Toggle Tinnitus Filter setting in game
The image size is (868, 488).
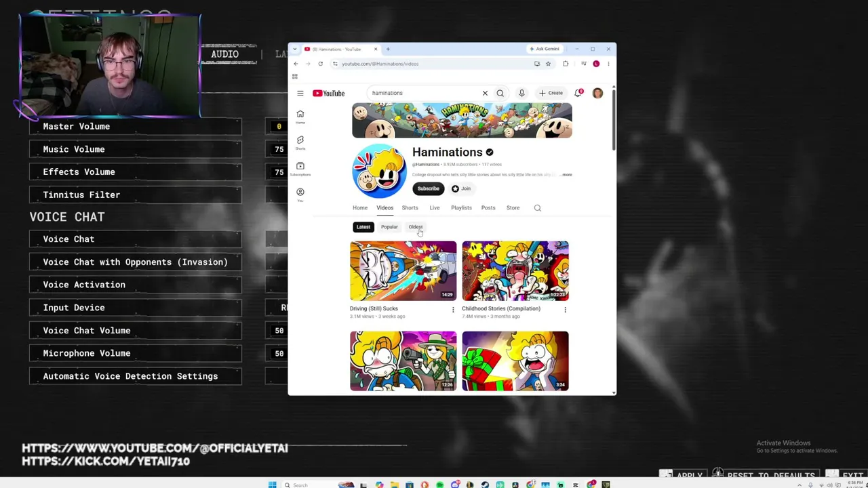coord(136,195)
